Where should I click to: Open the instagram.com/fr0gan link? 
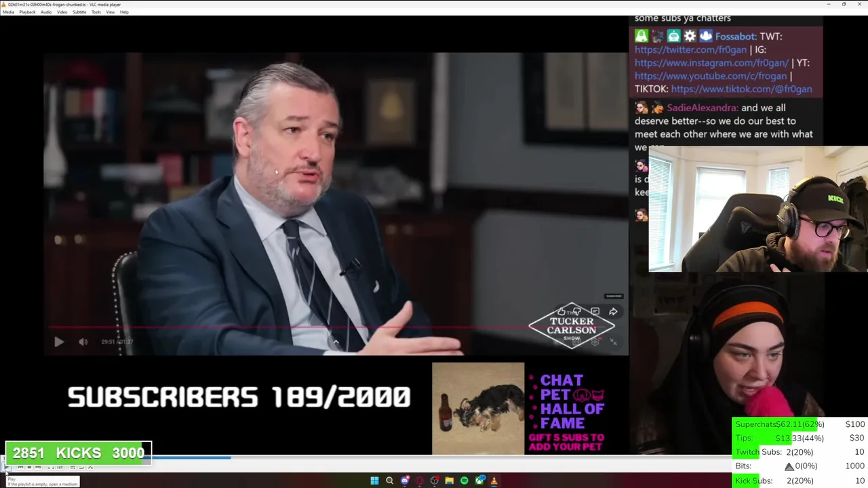[711, 62]
